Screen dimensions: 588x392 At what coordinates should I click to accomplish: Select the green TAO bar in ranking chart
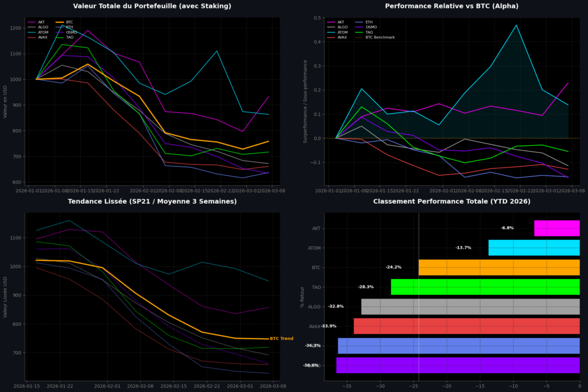[485, 286]
